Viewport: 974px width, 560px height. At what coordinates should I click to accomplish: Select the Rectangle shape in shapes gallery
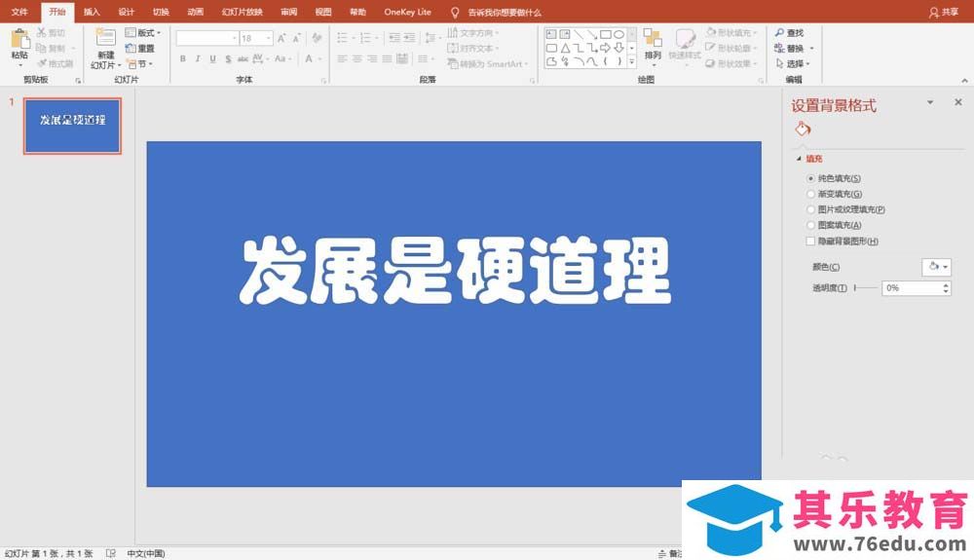coord(606,35)
